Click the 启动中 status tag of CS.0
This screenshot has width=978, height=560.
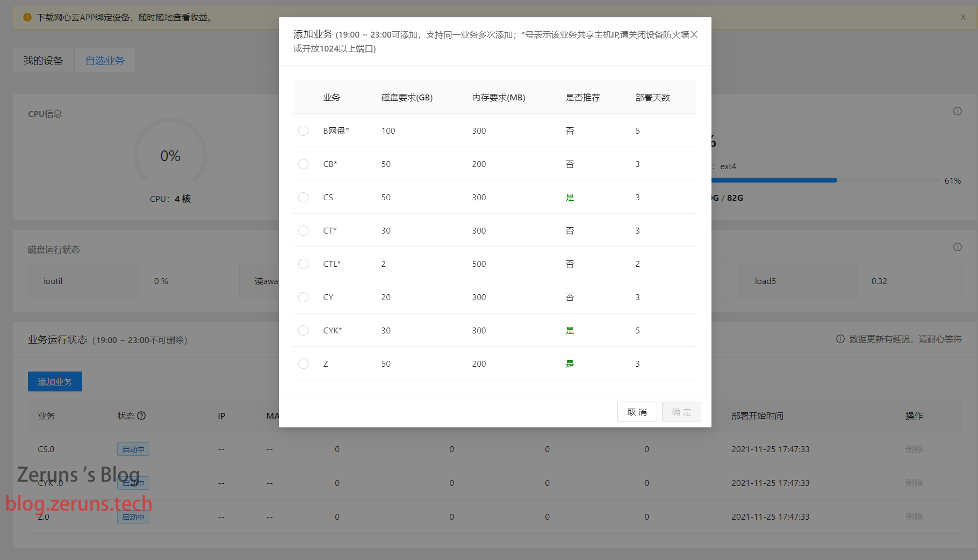click(133, 449)
